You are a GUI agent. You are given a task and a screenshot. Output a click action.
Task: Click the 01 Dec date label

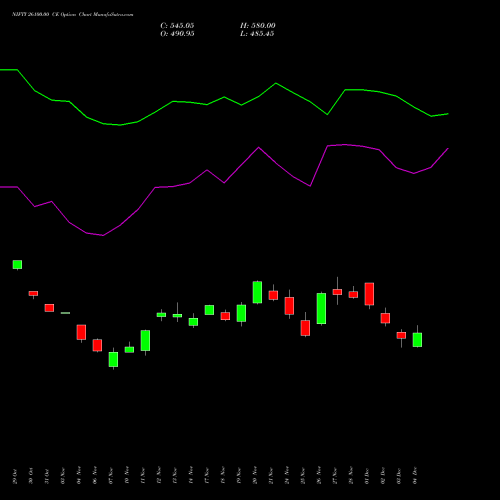367,476
